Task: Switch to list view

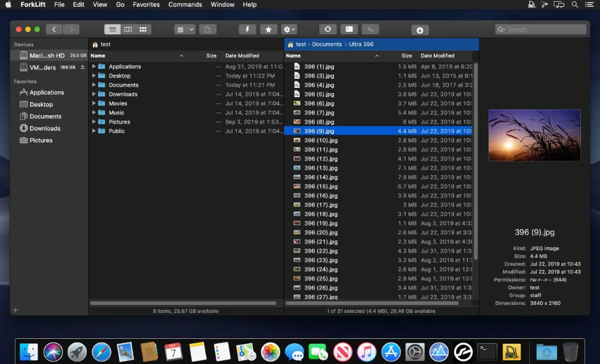Action: tap(113, 30)
